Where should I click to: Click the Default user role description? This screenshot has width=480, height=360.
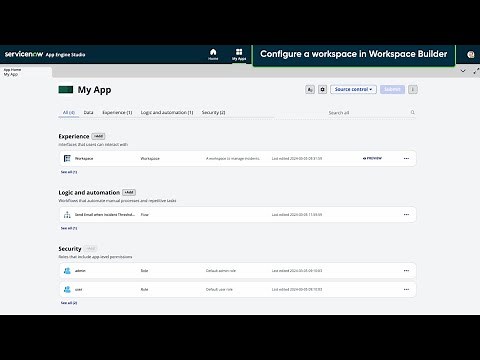[x=219, y=289]
